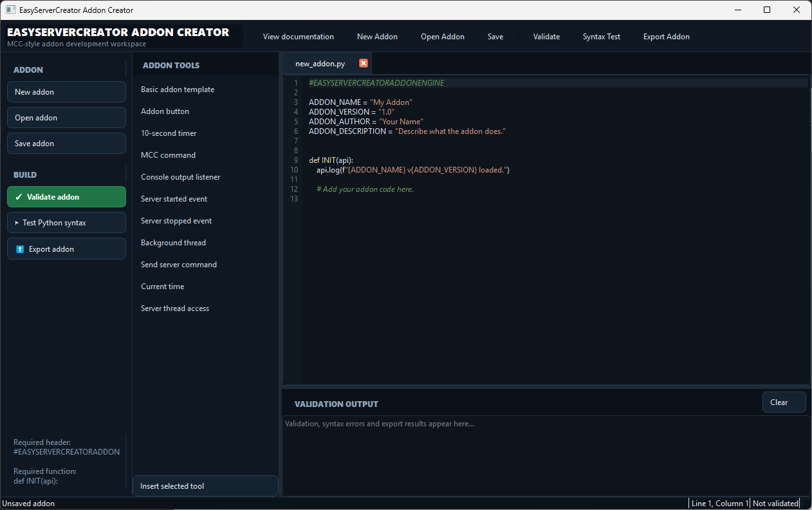Click Export Addon in top toolbar
The width and height of the screenshot is (812, 510).
[x=667, y=37]
